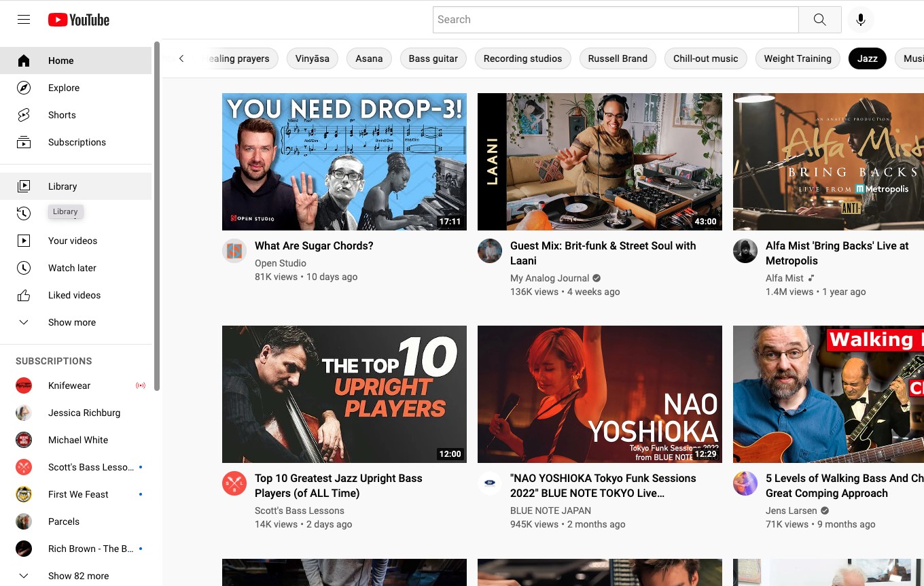
Task: Click the Watch later clock icon
Action: [24, 268]
